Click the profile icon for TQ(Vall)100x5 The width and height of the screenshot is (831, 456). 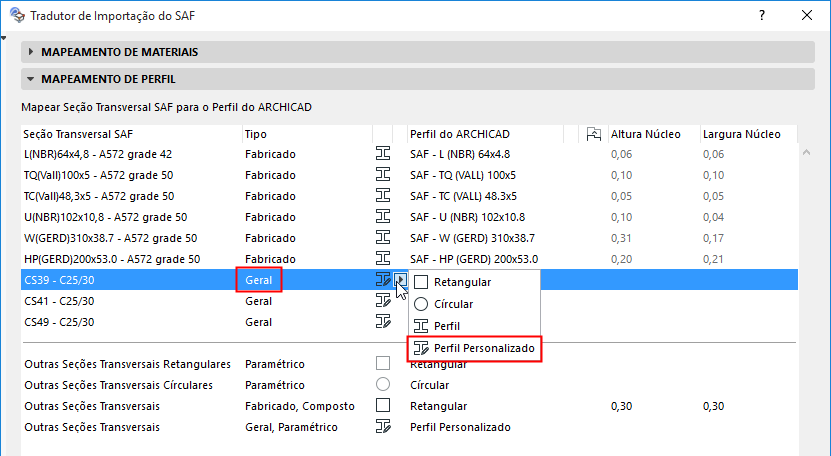click(382, 175)
